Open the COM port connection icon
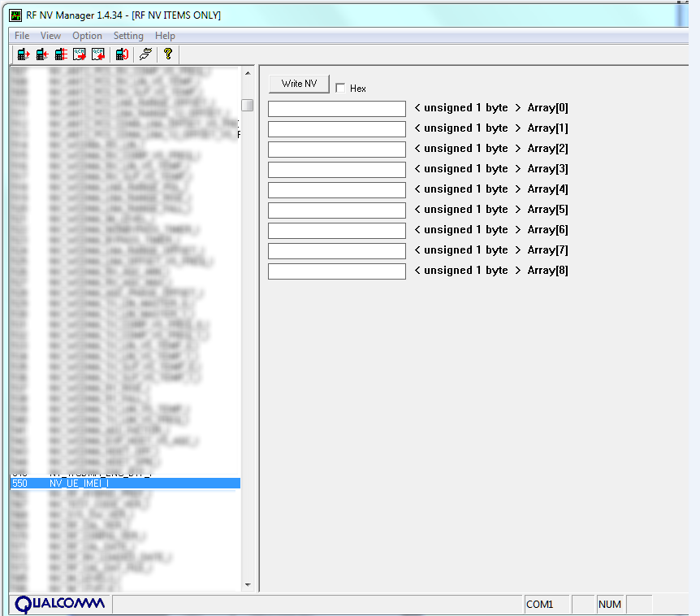This screenshot has height=616, width=700. pyautogui.click(x=145, y=54)
